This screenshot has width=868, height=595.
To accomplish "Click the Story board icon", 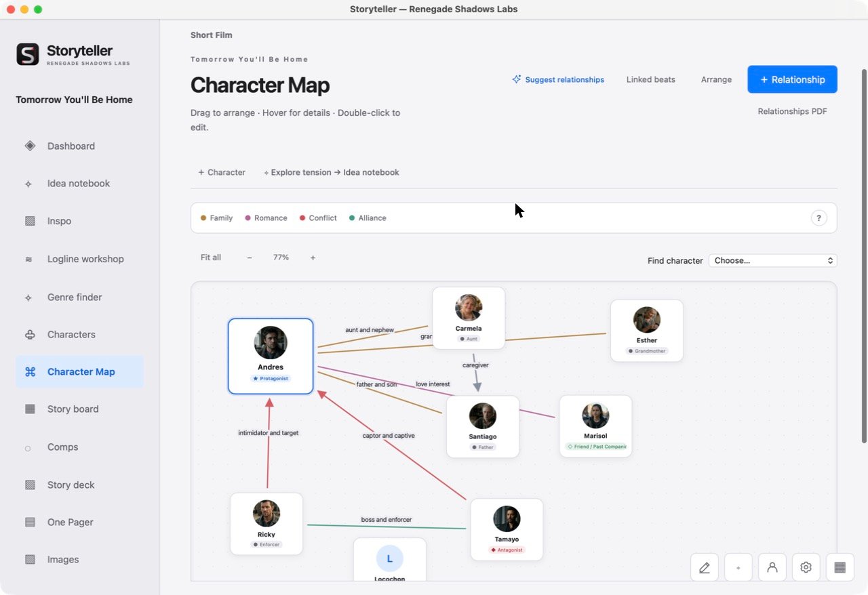I will pyautogui.click(x=30, y=409).
